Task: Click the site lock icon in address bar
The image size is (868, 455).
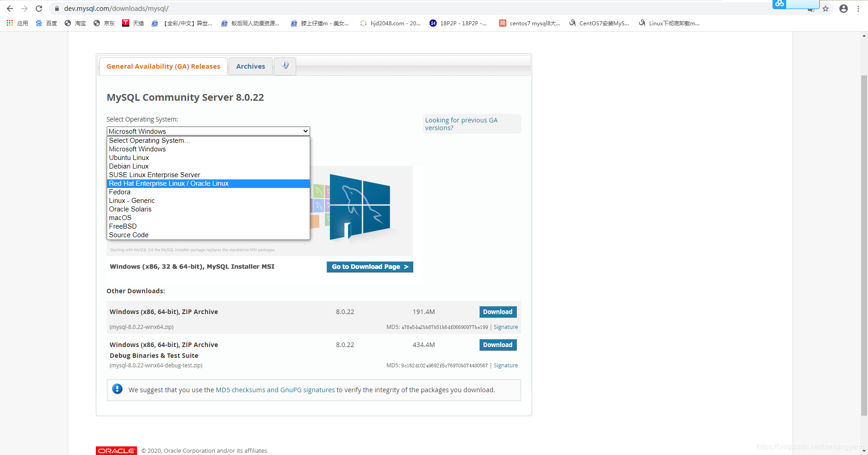Action: tap(57, 9)
